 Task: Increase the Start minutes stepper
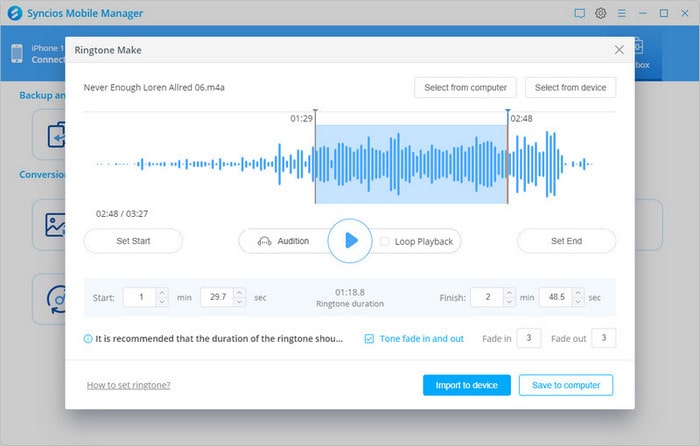[x=162, y=293]
